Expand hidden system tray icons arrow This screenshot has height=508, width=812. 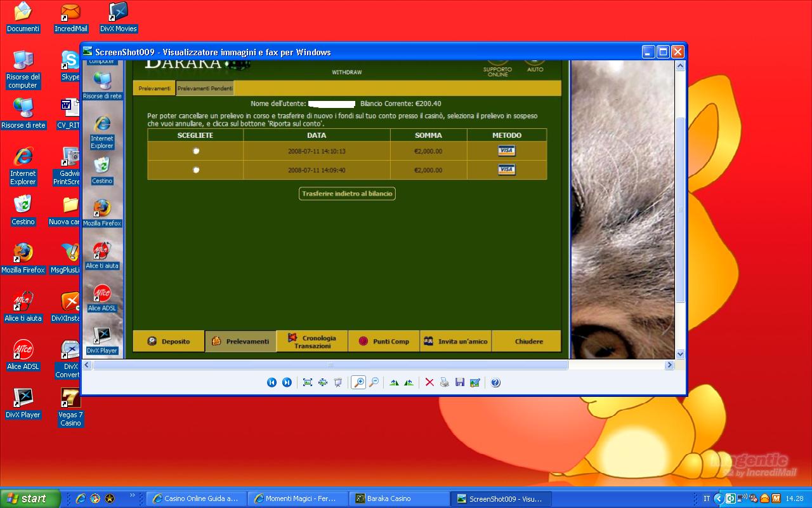click(x=718, y=498)
